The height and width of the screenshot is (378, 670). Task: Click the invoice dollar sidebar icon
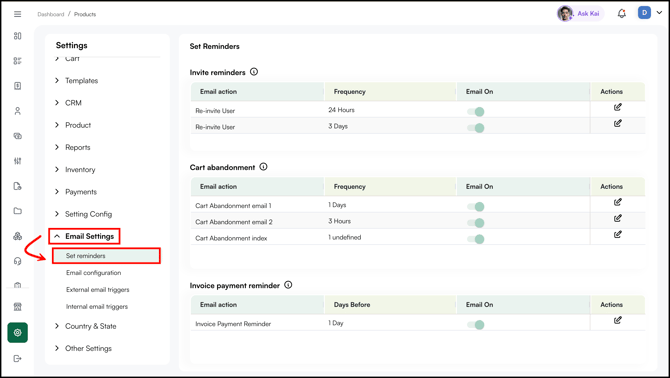[x=18, y=86]
